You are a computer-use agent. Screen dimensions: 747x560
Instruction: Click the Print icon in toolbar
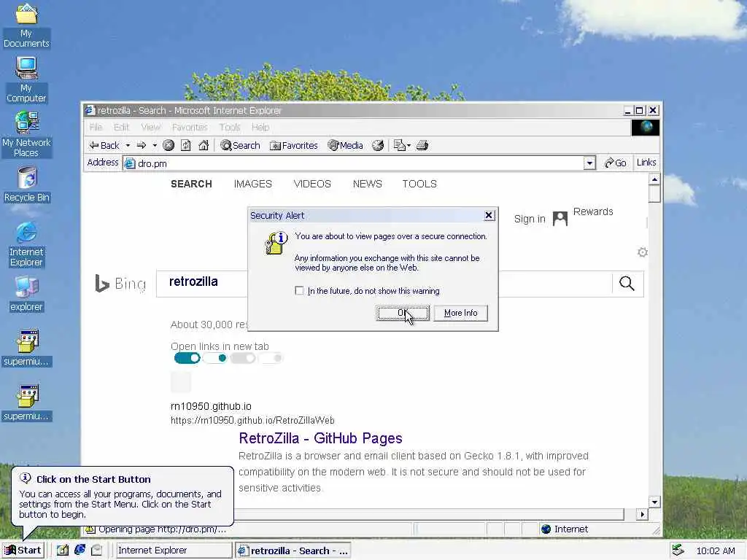click(x=422, y=146)
